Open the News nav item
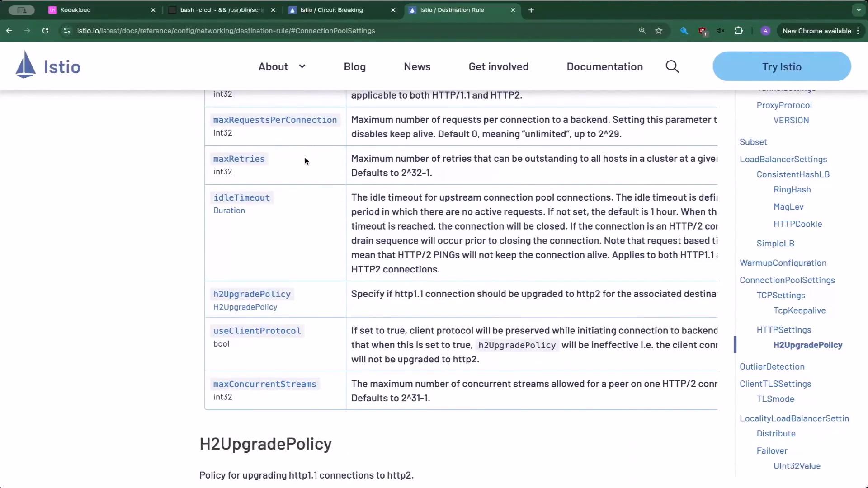The height and width of the screenshot is (488, 868). coord(417,66)
